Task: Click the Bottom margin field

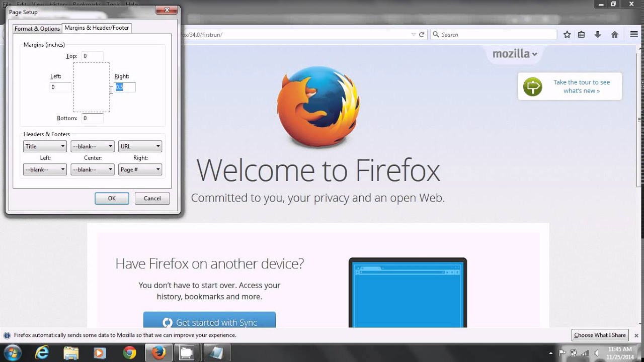Action: [x=92, y=118]
